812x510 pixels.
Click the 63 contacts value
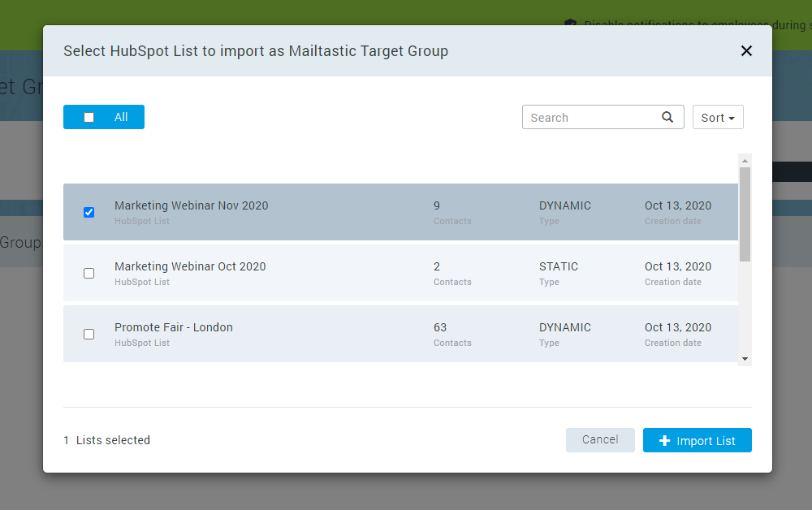pos(439,327)
